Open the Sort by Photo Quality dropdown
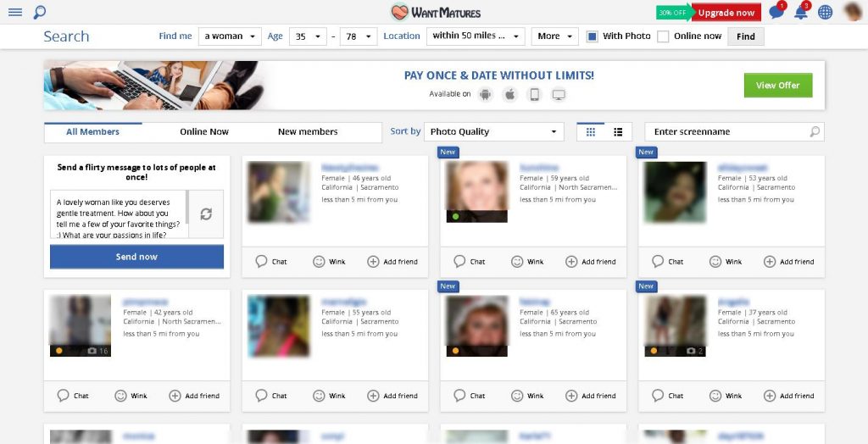868x444 pixels. [494, 132]
